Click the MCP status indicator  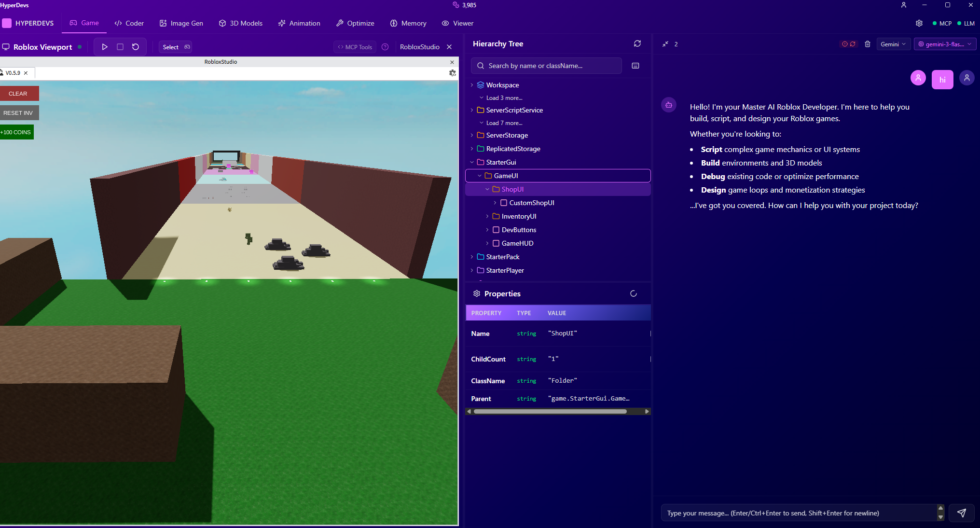[x=942, y=23]
